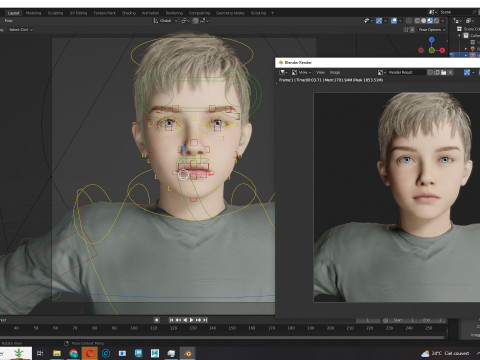Click the negative X axis gizmo dot
Screen dimensions: 480x360
tap(421, 50)
